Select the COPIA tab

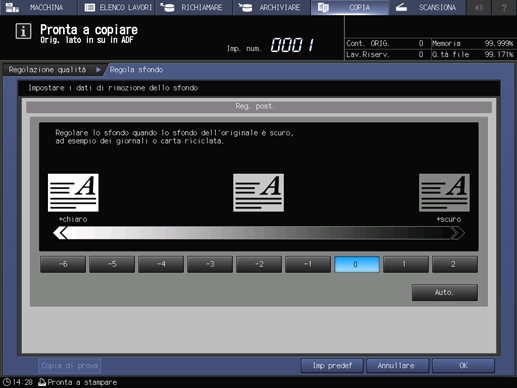tap(349, 7)
